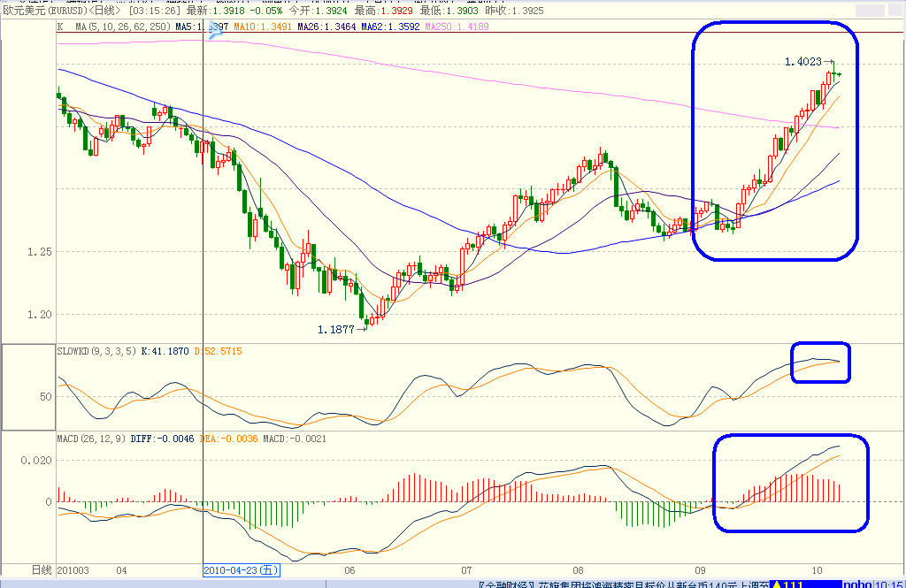Click the MA(5,10,26,62,250) parameter label

[x=123, y=27]
